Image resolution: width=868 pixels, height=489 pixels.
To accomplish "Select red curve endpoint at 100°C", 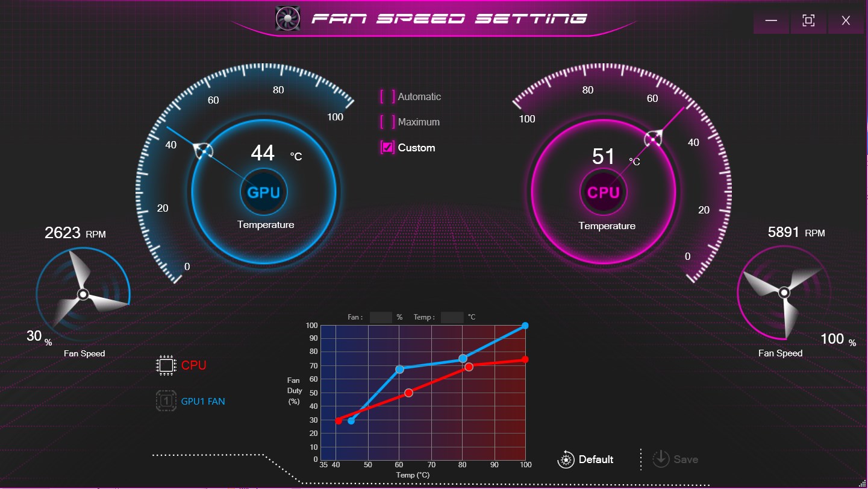I will (525, 359).
